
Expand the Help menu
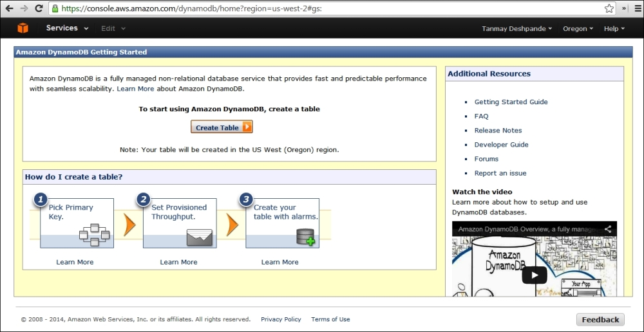click(x=614, y=29)
